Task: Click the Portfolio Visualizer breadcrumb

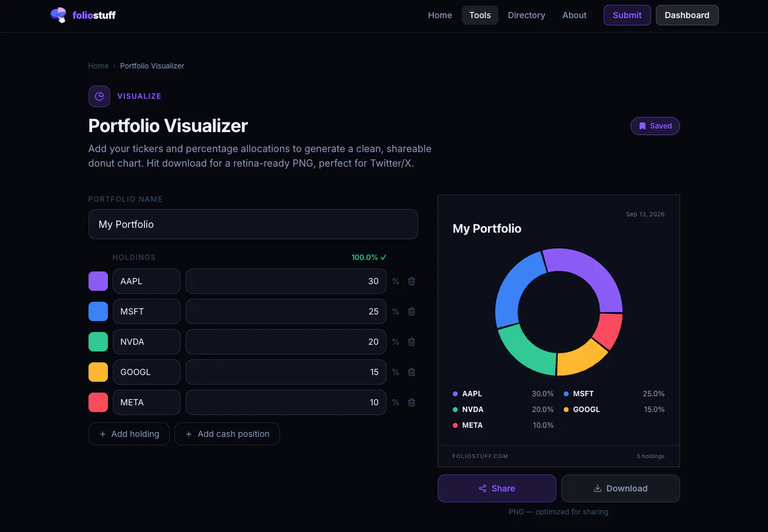Action: (x=152, y=65)
